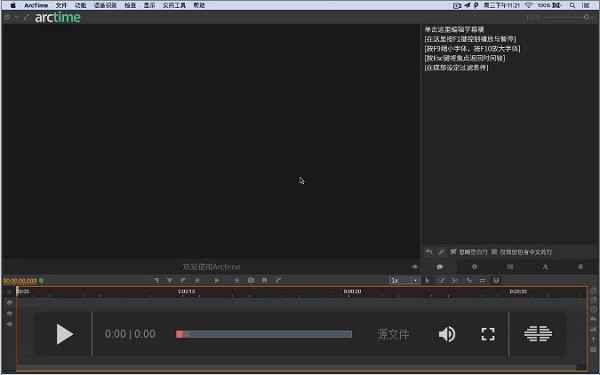The height and width of the screenshot is (375, 600).
Task: Select the pointer tool in timeline toolbar
Action: click(x=427, y=280)
